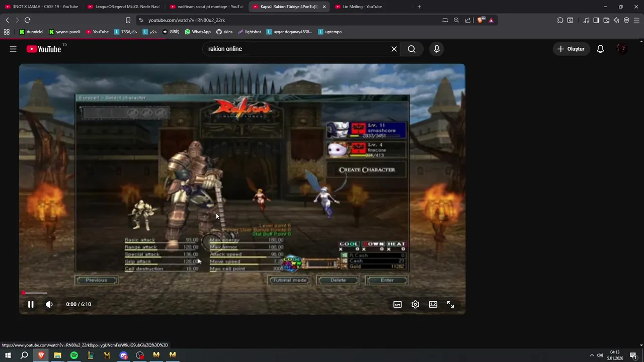
Task: Search by voice microphone button
Action: 437,49
